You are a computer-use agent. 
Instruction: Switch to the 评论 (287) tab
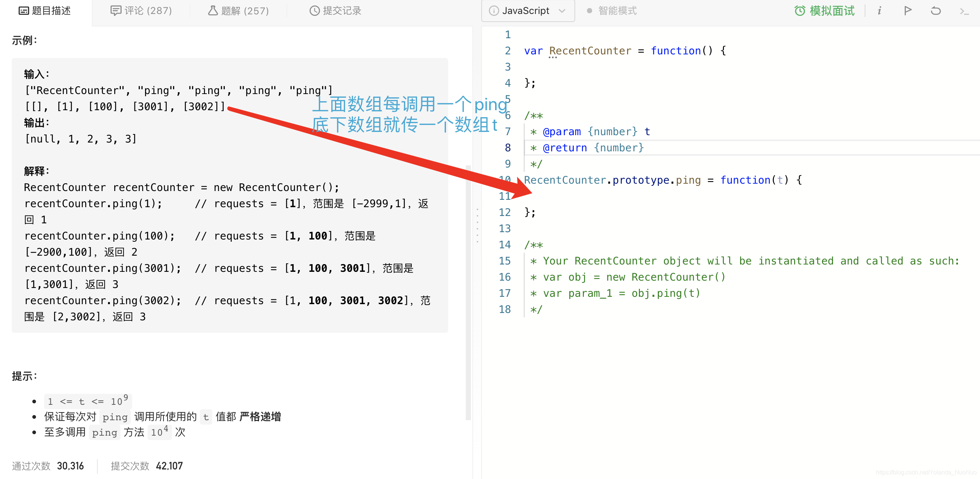pyautogui.click(x=141, y=11)
